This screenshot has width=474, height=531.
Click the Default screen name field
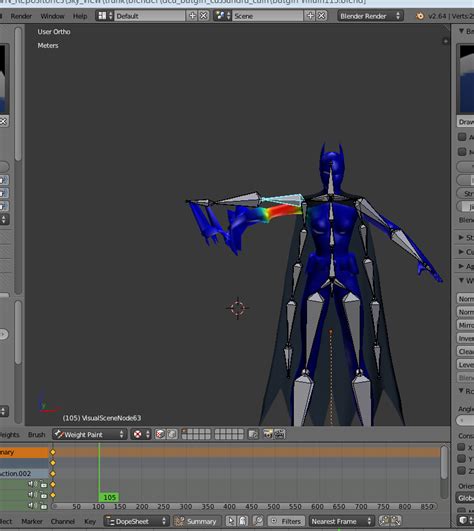coord(150,16)
